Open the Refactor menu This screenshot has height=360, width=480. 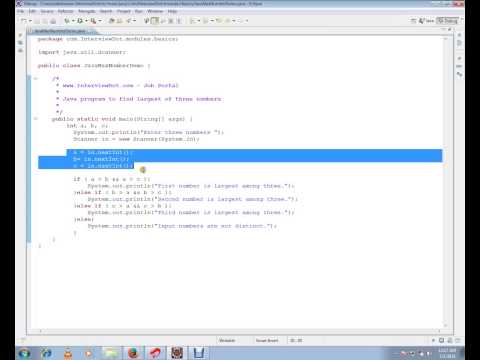tap(65, 11)
